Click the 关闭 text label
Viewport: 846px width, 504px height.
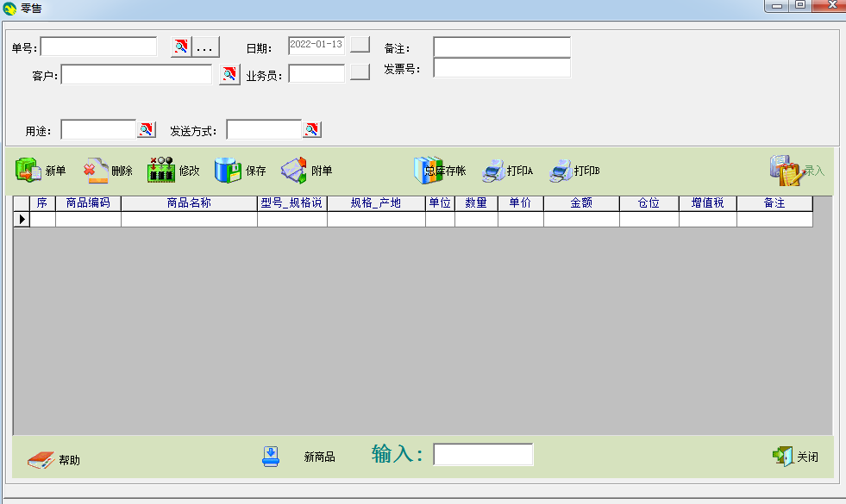tap(808, 457)
